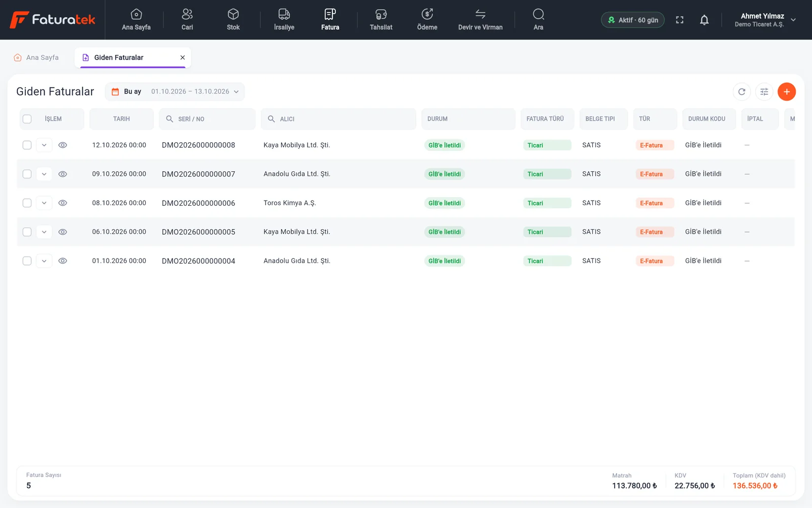Open Ana Sayfa in top navigation
812x508 pixels.
click(136, 20)
